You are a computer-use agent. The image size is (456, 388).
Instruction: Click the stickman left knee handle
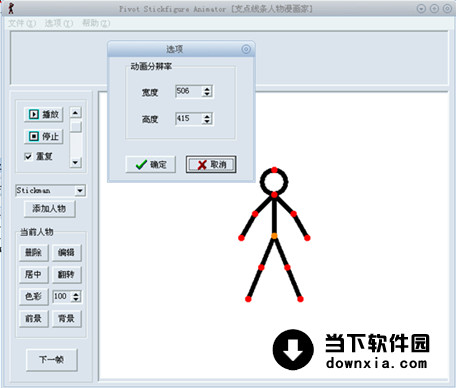coord(261,268)
